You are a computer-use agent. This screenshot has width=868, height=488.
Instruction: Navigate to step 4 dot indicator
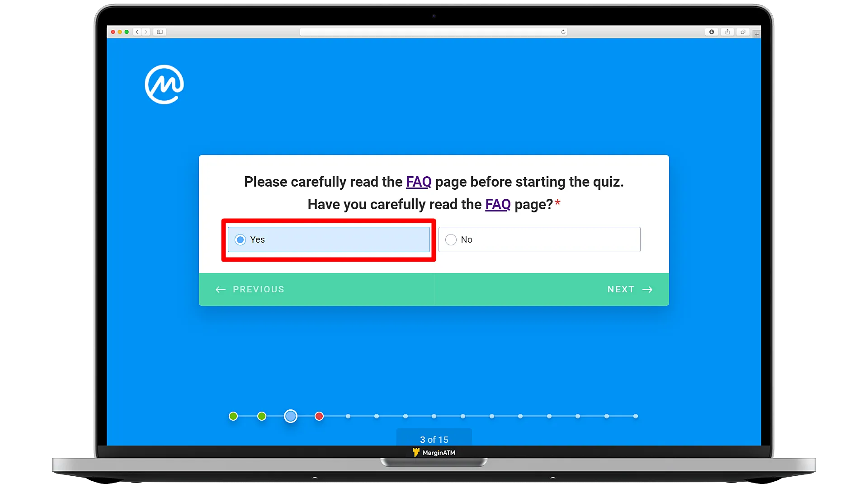click(x=319, y=416)
